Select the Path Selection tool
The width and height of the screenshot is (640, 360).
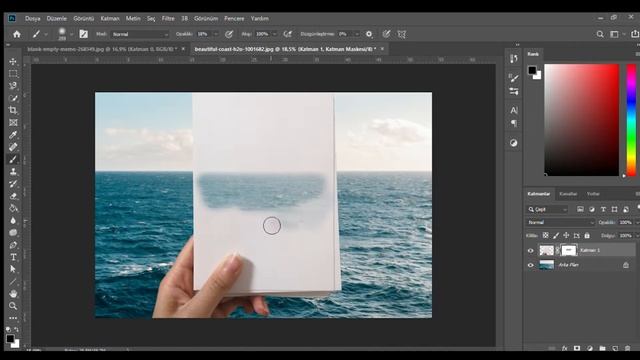[x=13, y=269]
